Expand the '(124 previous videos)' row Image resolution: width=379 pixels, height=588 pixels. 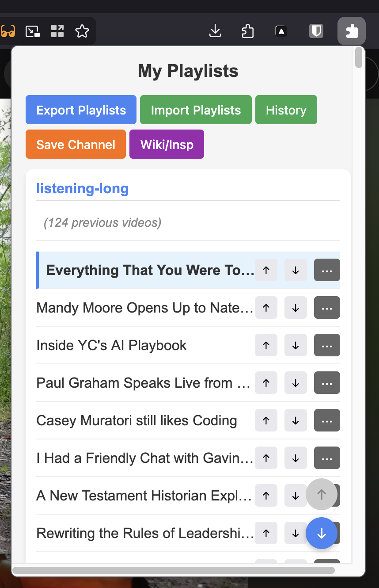pyautogui.click(x=188, y=222)
